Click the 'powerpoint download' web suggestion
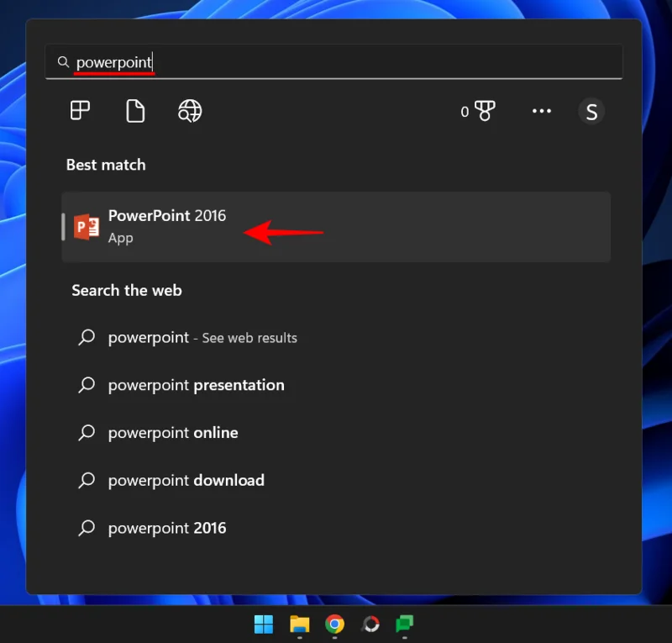This screenshot has width=672, height=643. pyautogui.click(x=186, y=480)
